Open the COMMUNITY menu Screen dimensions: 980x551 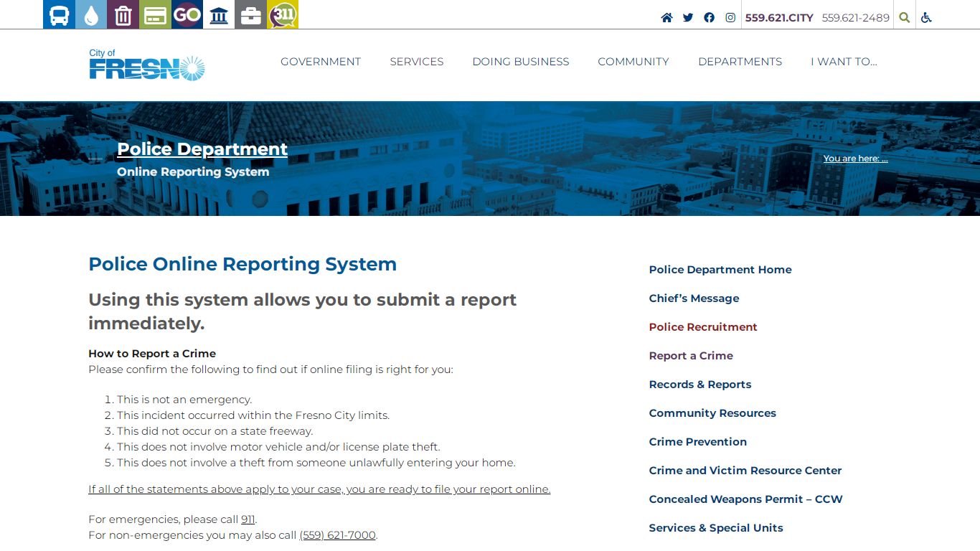click(x=633, y=62)
